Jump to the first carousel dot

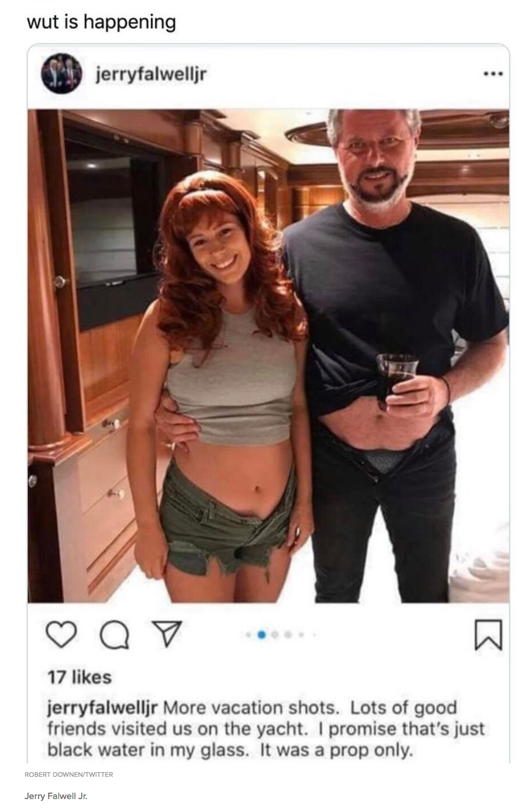coord(248,634)
